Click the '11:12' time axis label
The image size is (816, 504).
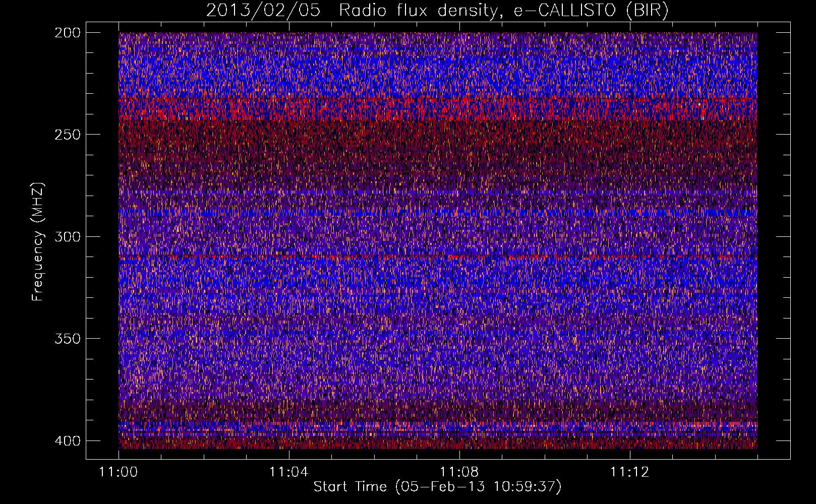click(629, 472)
